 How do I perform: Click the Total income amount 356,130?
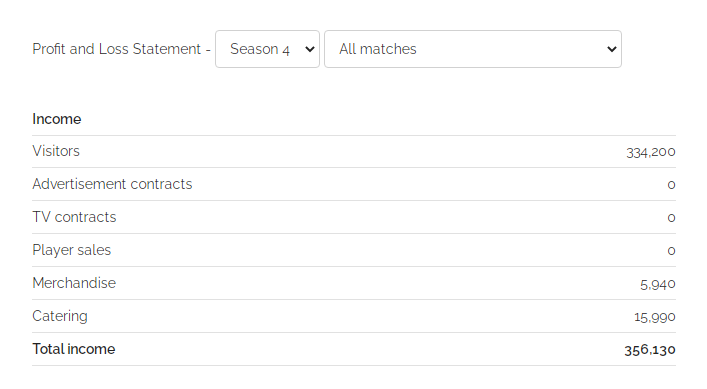click(x=650, y=350)
